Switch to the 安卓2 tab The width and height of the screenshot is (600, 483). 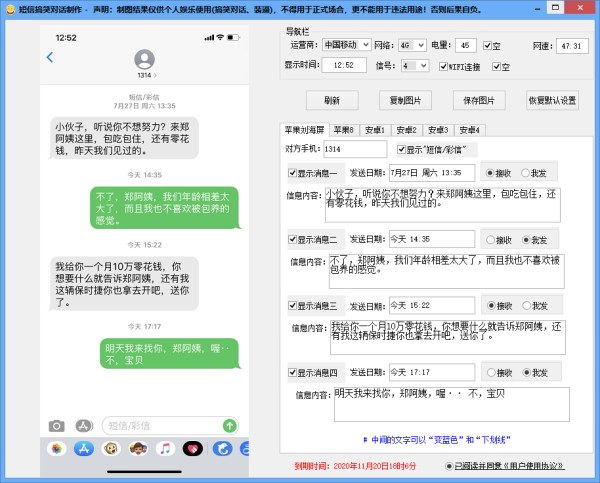[x=406, y=129]
